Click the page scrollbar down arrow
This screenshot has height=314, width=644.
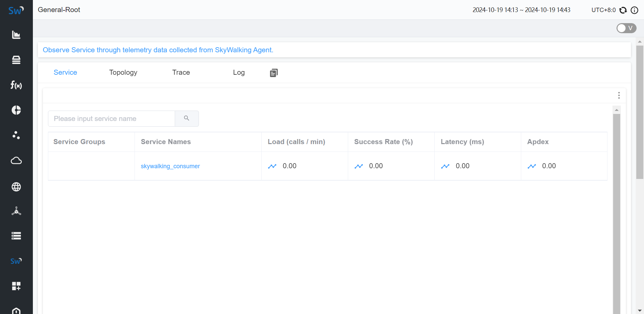tap(640, 311)
